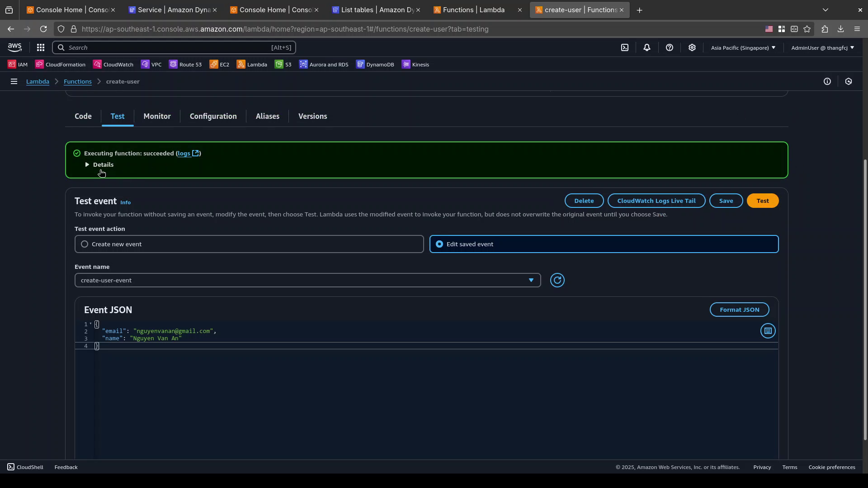Open EC2 favorites shortcut
Viewport: 868px width, 488px height.
click(x=220, y=65)
